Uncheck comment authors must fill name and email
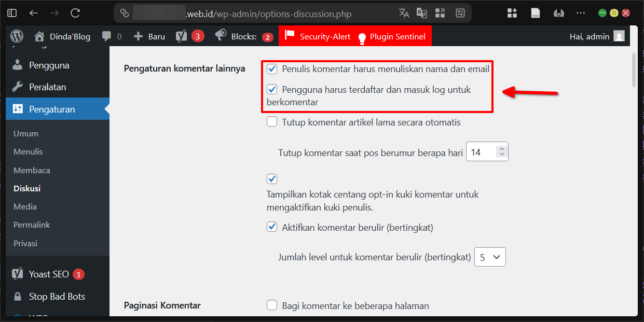The image size is (644, 322). click(272, 68)
